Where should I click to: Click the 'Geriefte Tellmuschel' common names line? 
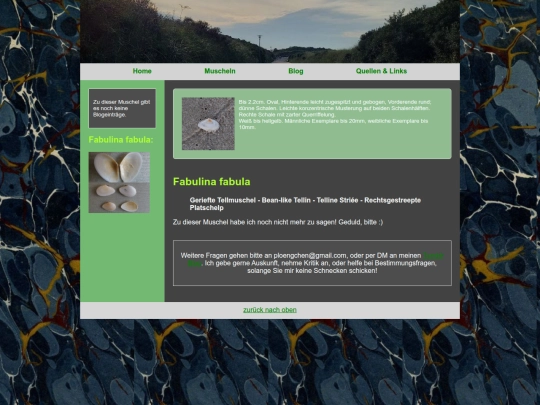(x=305, y=204)
